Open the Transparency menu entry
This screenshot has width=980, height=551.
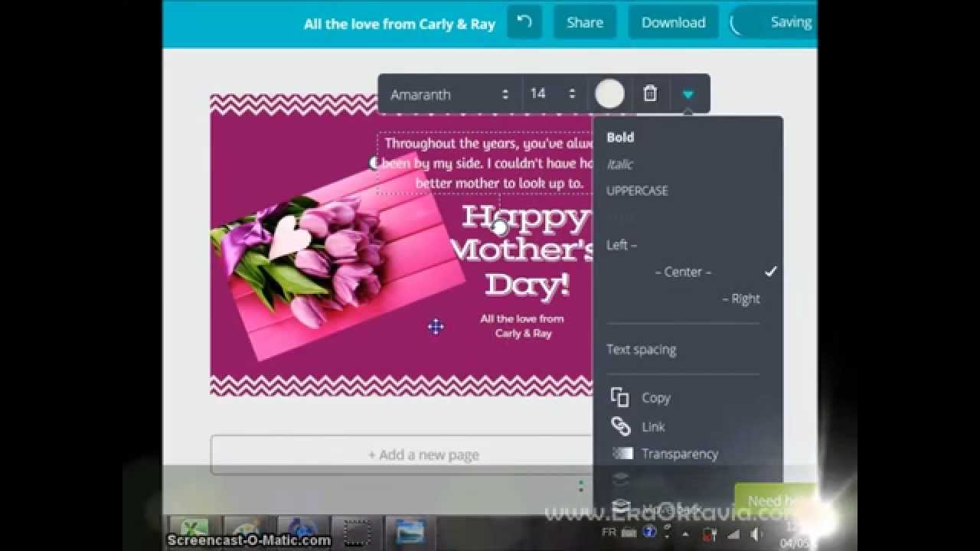(680, 454)
